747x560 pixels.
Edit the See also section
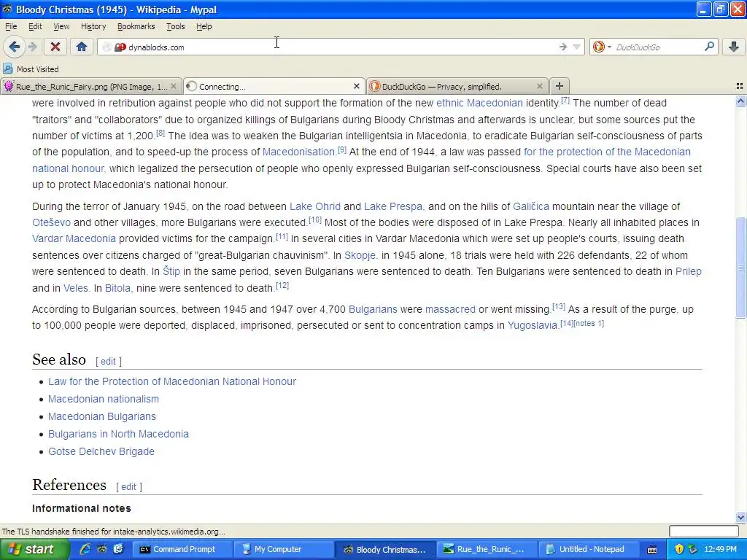108,362
